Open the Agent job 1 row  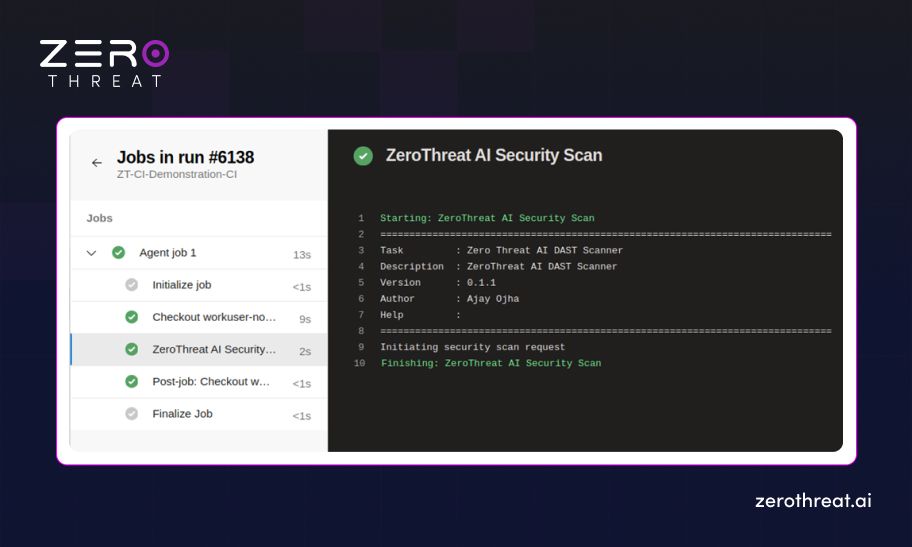[199, 253]
